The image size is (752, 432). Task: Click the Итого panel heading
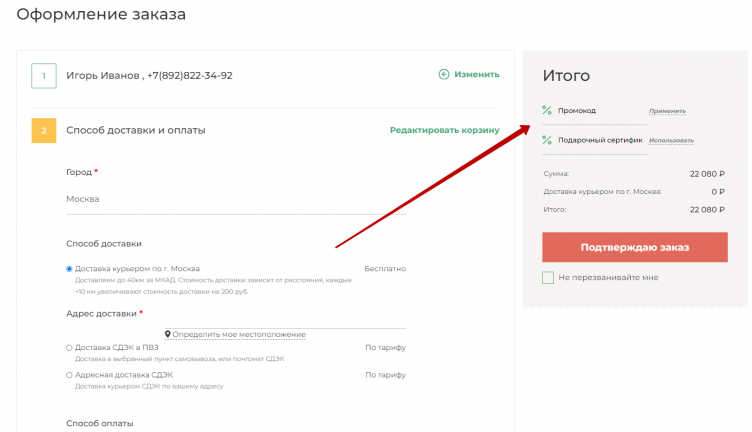pos(566,75)
